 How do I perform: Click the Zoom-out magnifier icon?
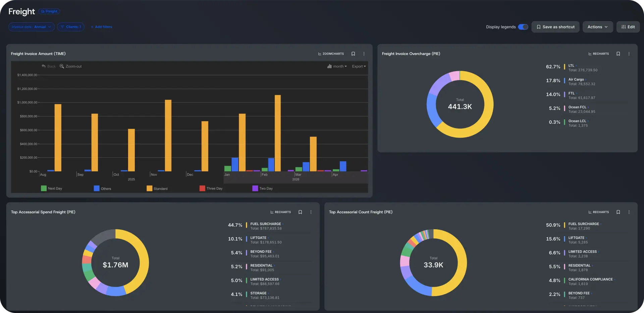(x=62, y=66)
